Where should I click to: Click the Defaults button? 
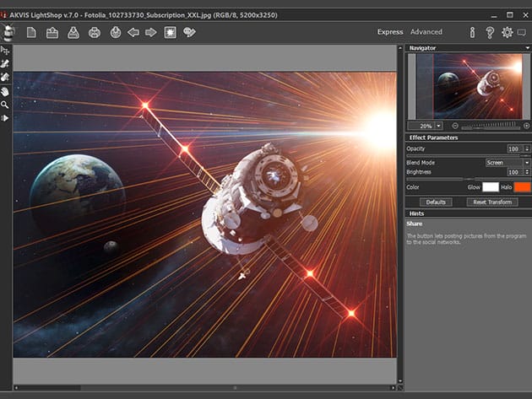tap(436, 202)
